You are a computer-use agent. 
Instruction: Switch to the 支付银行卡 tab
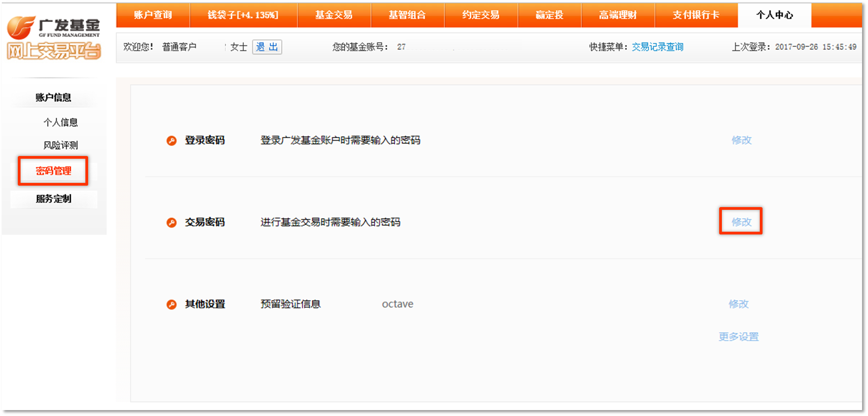tap(696, 15)
